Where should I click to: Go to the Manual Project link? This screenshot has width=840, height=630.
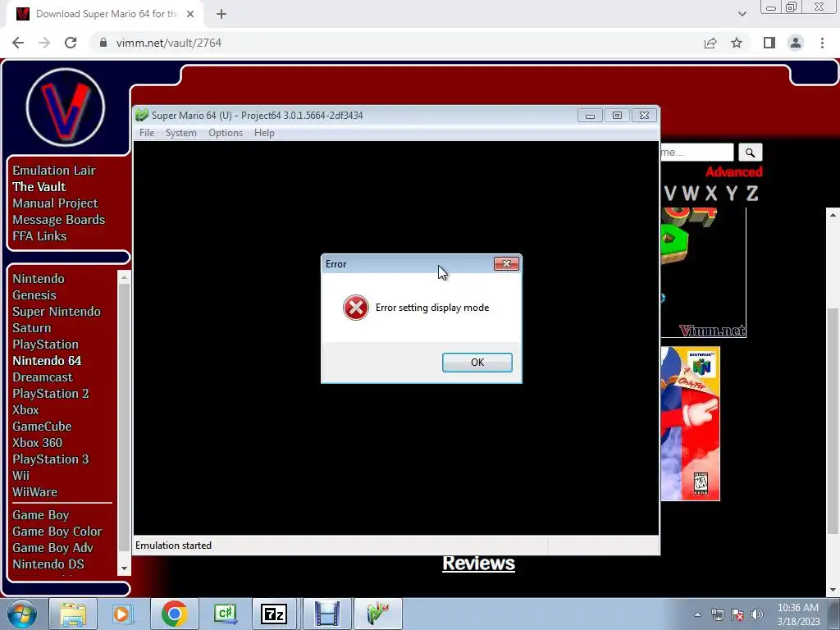tap(55, 203)
